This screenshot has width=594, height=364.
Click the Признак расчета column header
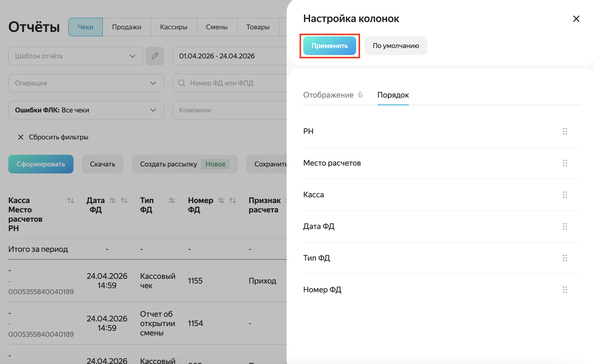pos(265,205)
